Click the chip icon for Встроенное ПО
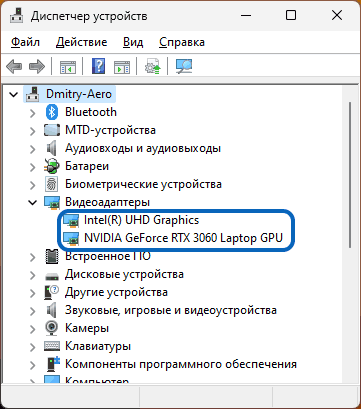Screen dimensions: 361x409 (52, 256)
